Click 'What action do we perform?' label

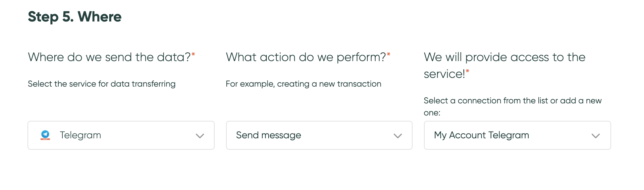point(306,57)
